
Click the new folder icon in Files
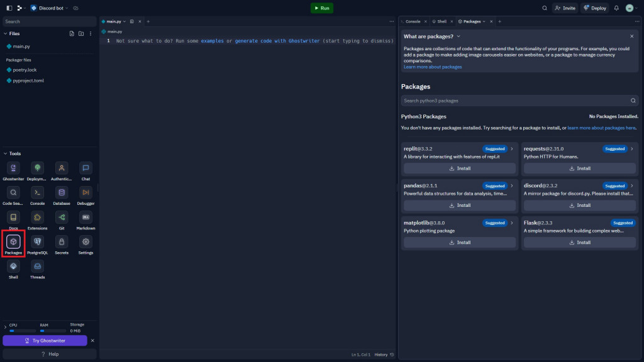tap(81, 34)
